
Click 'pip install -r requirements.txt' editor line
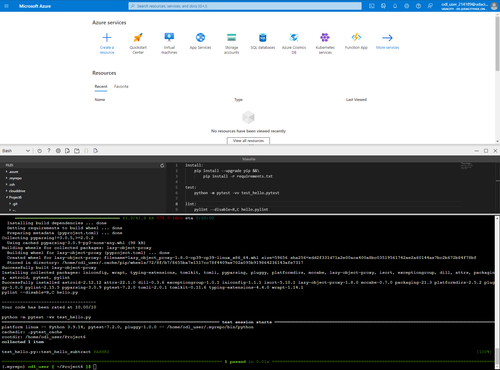coord(238,176)
